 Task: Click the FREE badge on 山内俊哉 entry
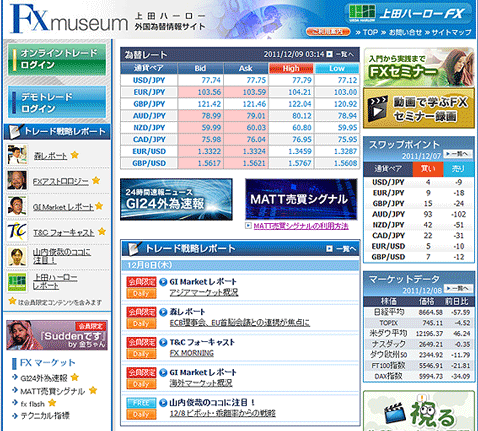click(x=141, y=403)
